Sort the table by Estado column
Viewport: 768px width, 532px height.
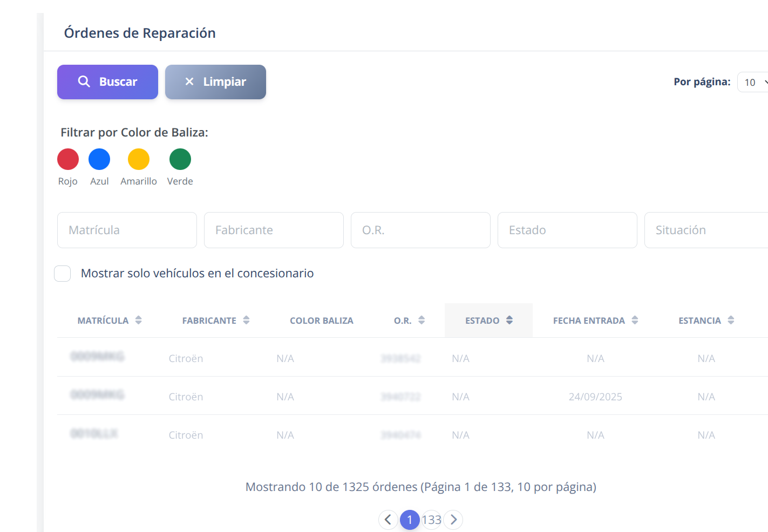click(509, 319)
